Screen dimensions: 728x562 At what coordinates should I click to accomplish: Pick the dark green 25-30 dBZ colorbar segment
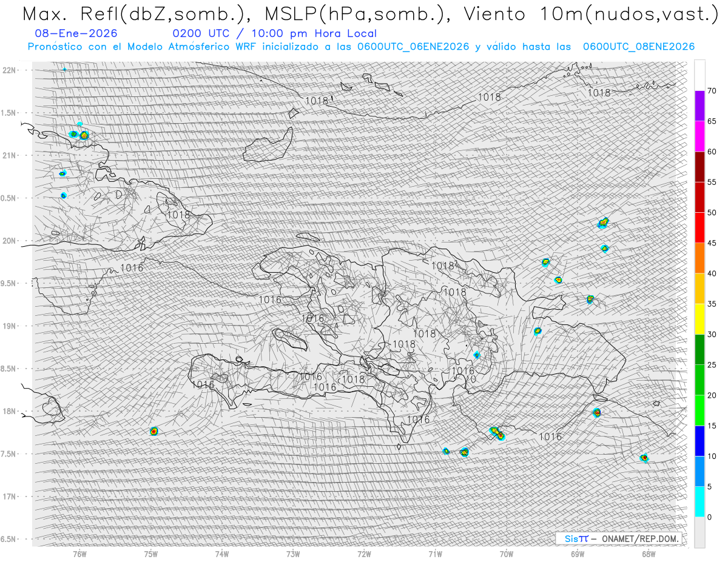pos(699,349)
